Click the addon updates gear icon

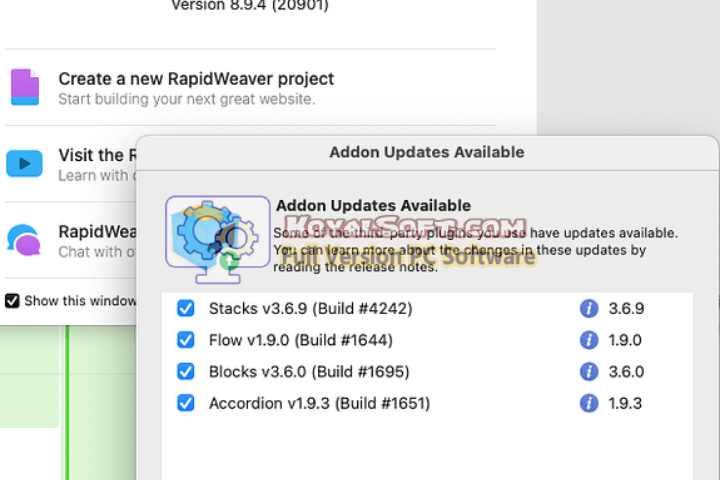coord(218,239)
